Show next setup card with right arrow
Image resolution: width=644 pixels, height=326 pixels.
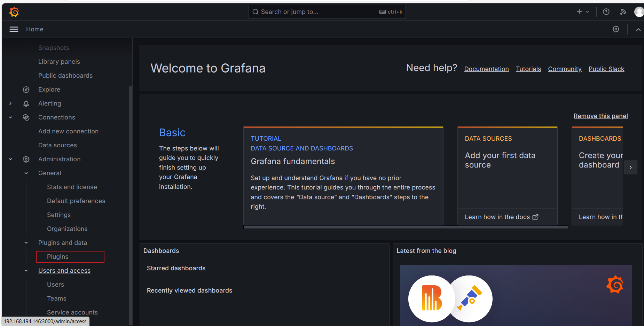coord(630,168)
